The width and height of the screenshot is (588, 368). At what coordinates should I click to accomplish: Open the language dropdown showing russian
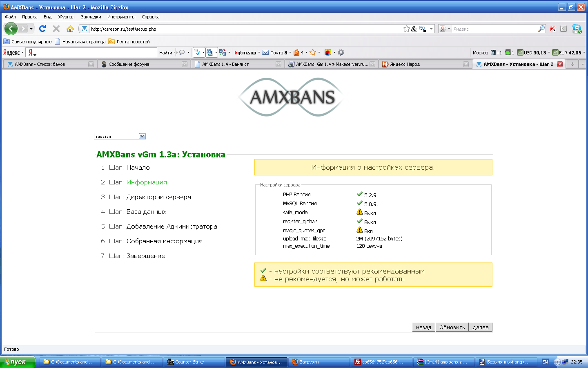[x=120, y=136]
